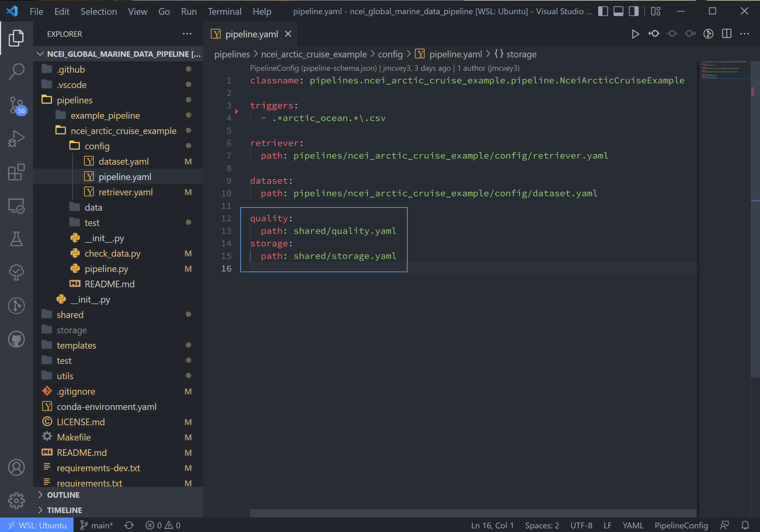Toggle Panel layout icon in title bar
Screen dimensions: 760x532
618,11
